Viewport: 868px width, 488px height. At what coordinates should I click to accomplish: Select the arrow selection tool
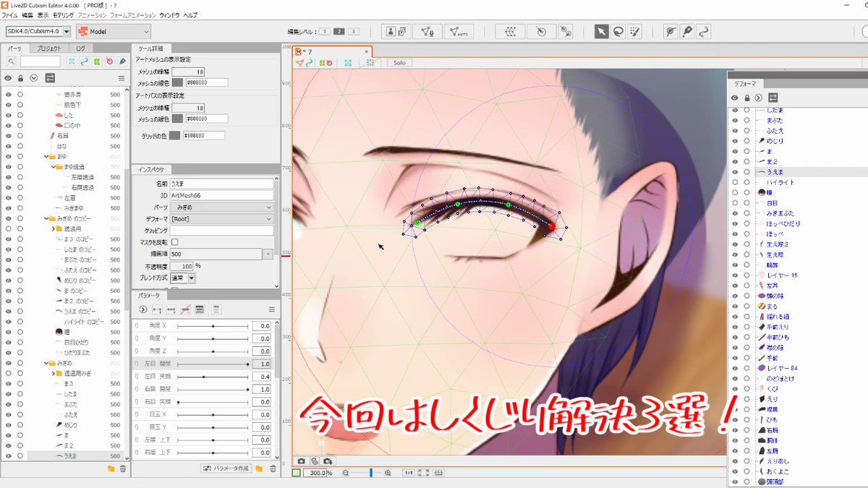point(601,32)
